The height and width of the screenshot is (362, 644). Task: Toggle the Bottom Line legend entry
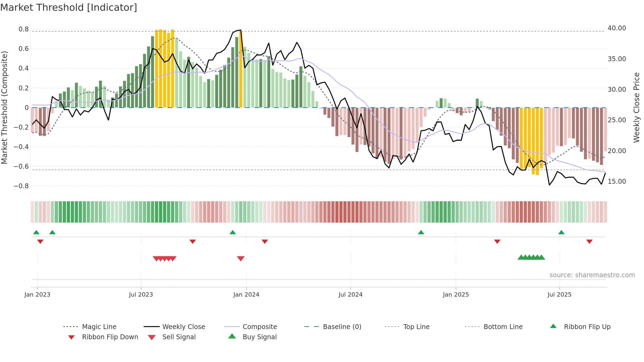pos(494,327)
